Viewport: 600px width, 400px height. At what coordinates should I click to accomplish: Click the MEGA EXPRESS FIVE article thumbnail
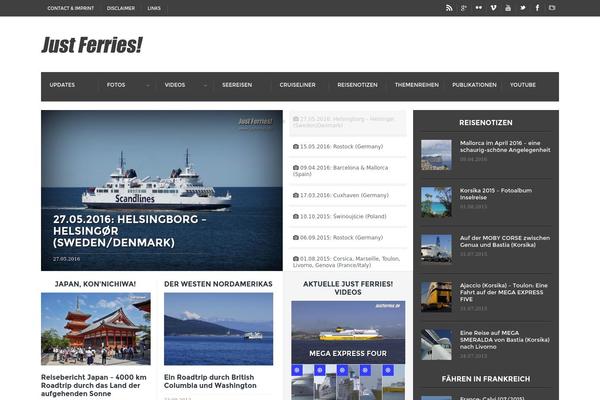pos(436,297)
